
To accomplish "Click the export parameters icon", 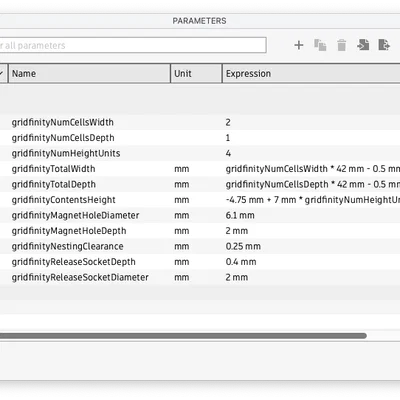I will pos(384,45).
